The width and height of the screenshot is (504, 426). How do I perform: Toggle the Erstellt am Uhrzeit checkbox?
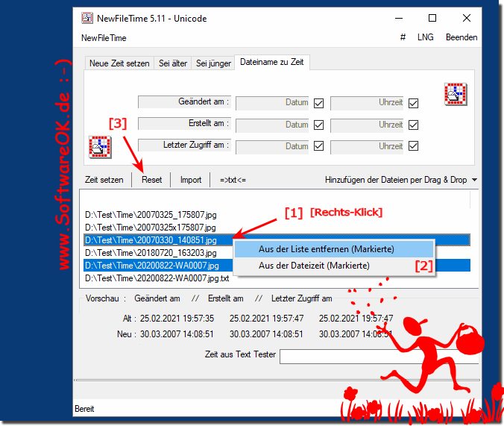413,125
